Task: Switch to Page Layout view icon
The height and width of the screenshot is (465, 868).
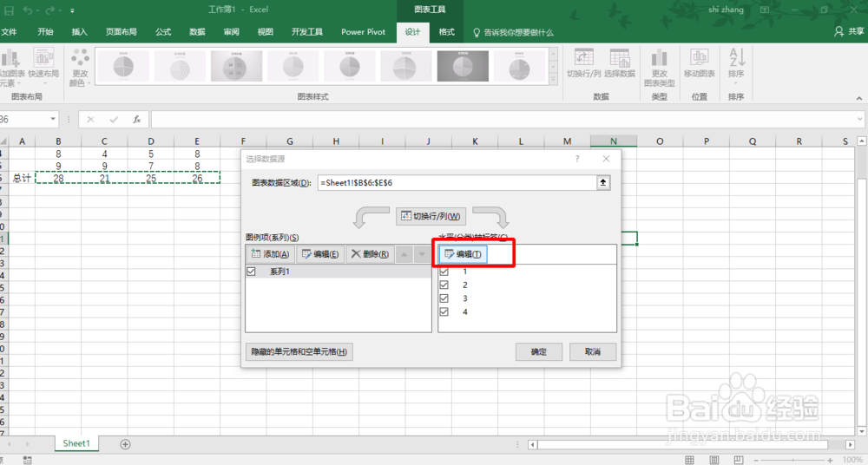Action: click(714, 460)
